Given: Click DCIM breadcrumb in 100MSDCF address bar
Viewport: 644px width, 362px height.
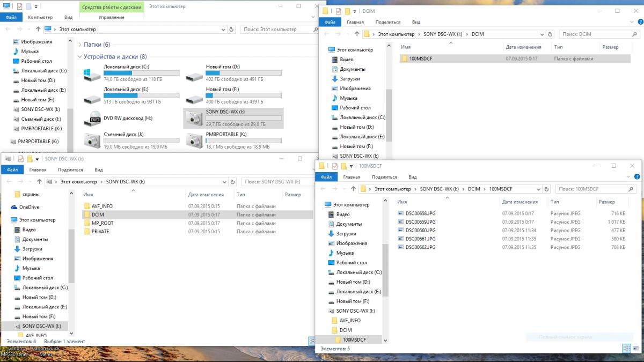Looking at the screenshot, I should pos(473,189).
